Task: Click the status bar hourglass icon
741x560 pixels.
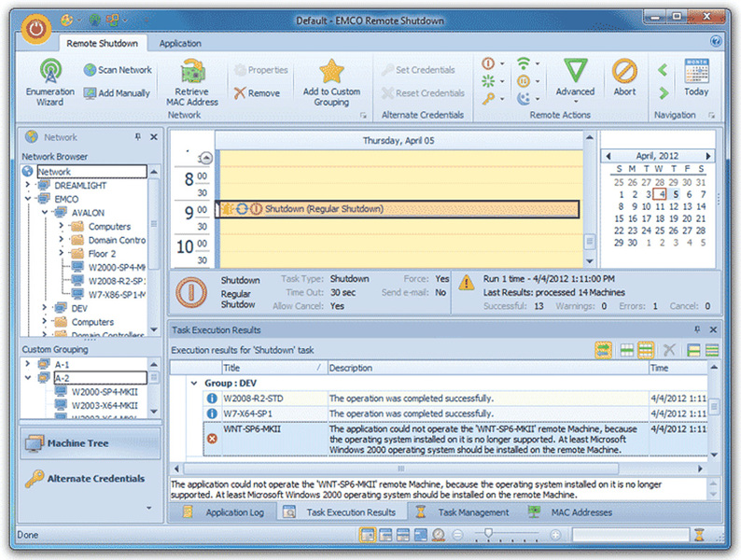Action: (x=699, y=535)
